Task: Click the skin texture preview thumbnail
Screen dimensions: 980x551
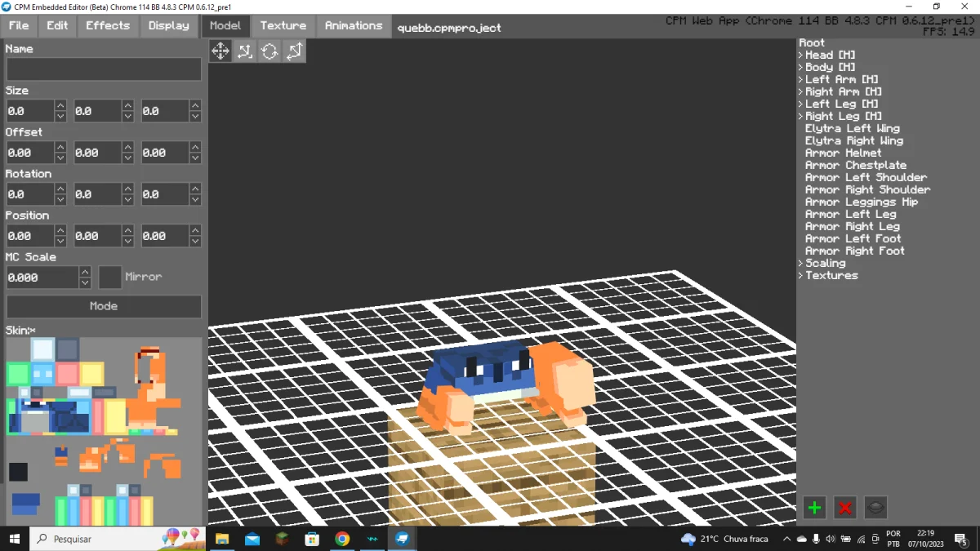Action: [104, 431]
